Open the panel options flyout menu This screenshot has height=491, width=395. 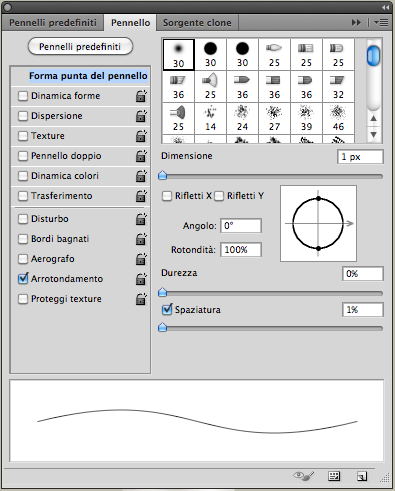click(x=381, y=23)
